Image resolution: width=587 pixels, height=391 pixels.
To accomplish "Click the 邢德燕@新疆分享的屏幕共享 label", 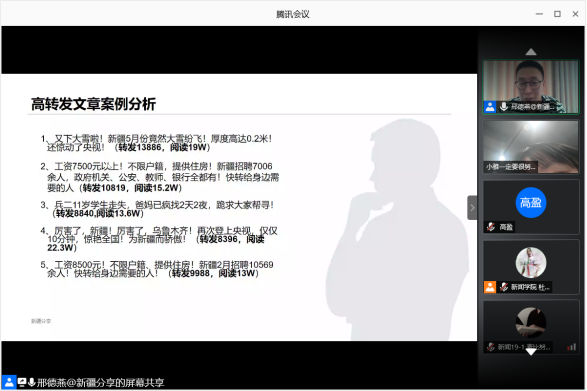I will 100,382.
